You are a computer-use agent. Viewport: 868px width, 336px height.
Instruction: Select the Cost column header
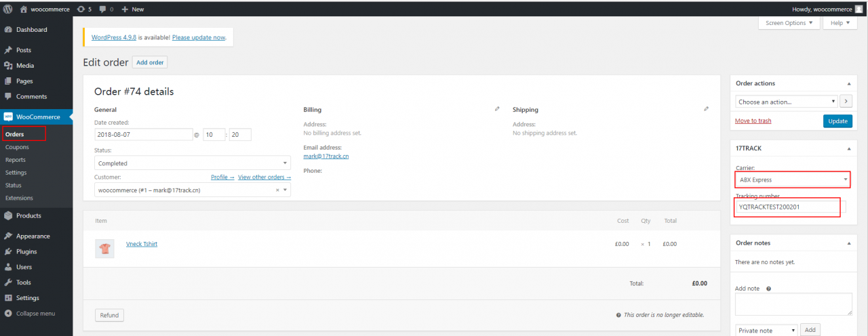[x=623, y=221]
